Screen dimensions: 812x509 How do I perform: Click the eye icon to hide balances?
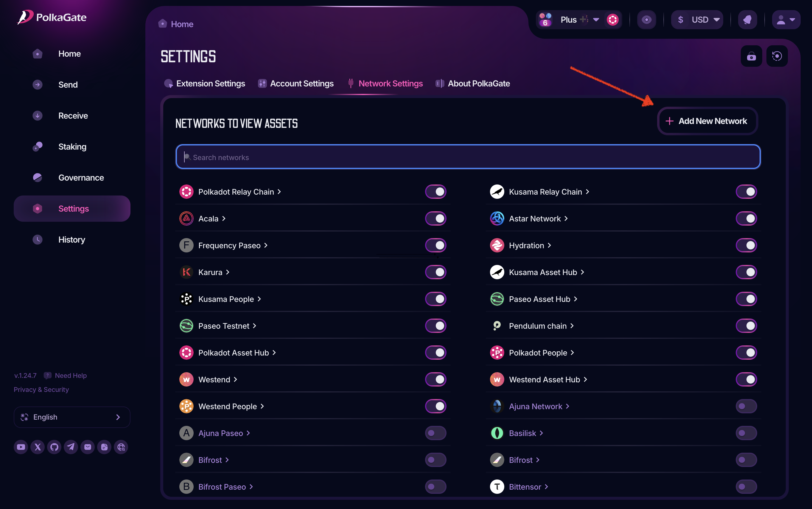click(x=646, y=20)
